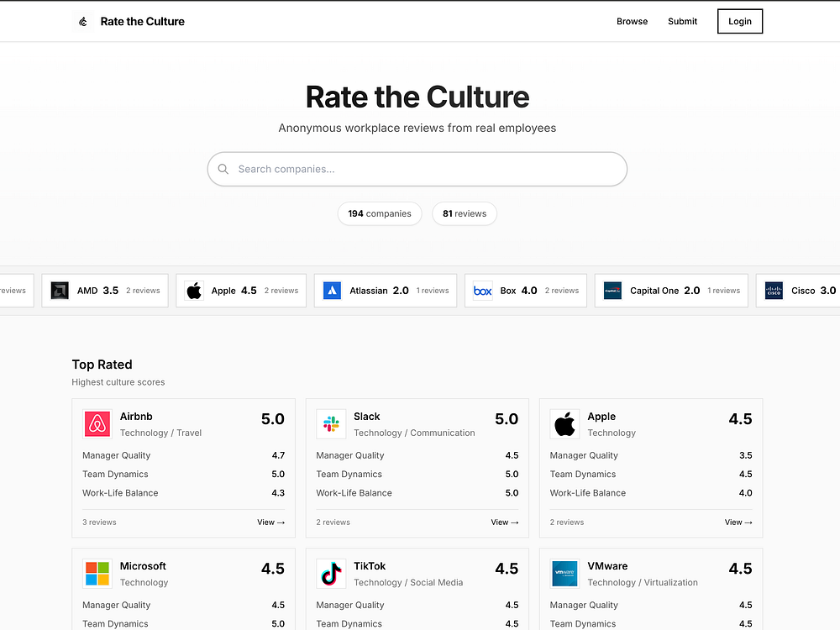Click the Technology / Virtualization label
Image resolution: width=840 pixels, height=630 pixels.
[643, 582]
